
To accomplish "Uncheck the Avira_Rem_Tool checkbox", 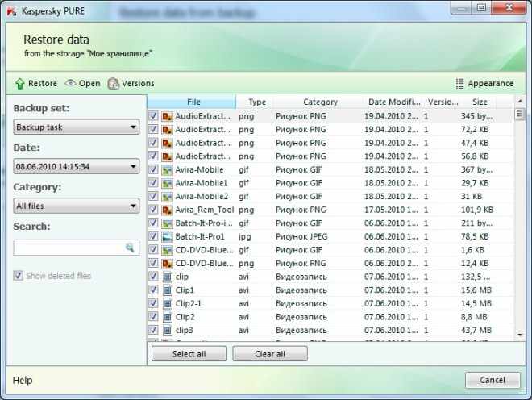I will (153, 210).
